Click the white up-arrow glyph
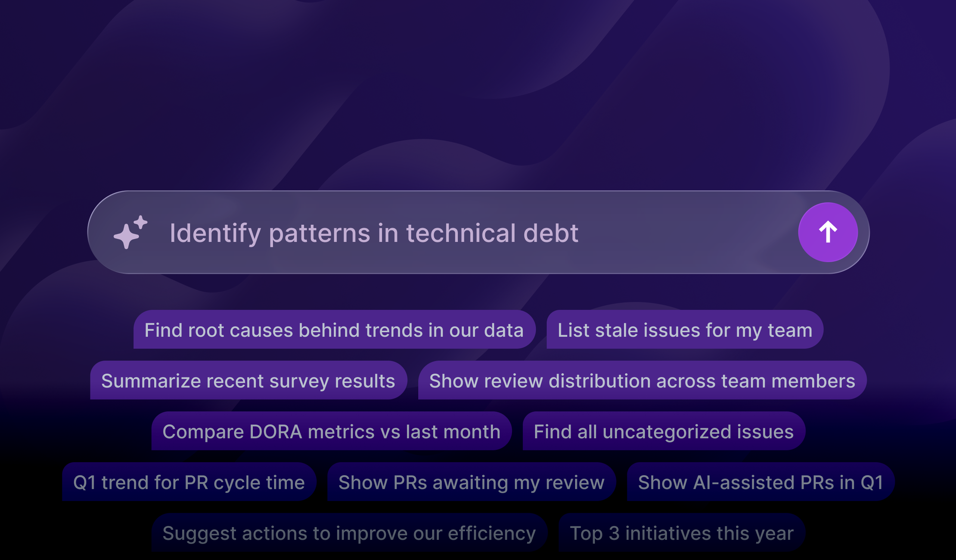The height and width of the screenshot is (560, 956). 828,232
